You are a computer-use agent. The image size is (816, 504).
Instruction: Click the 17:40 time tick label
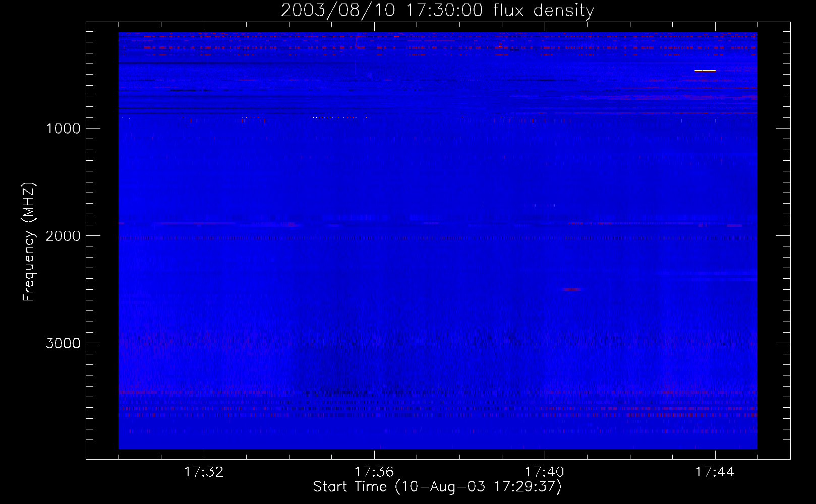(x=545, y=472)
